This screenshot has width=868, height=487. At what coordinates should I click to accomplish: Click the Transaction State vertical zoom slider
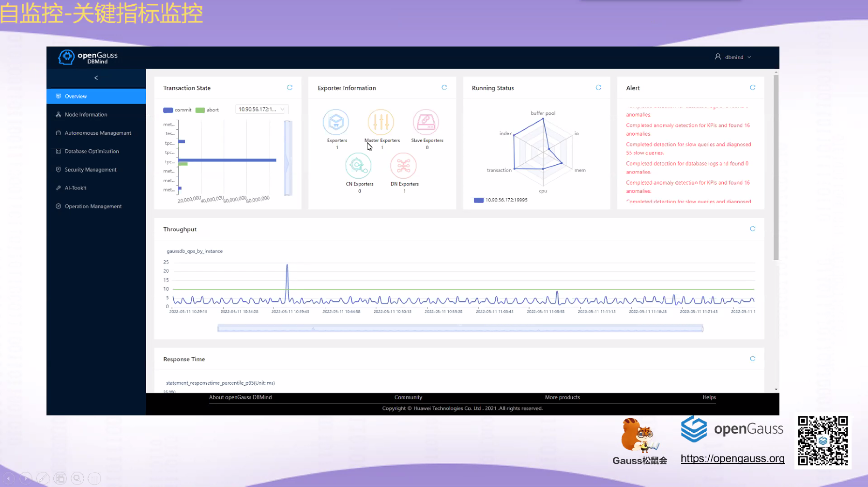point(288,158)
